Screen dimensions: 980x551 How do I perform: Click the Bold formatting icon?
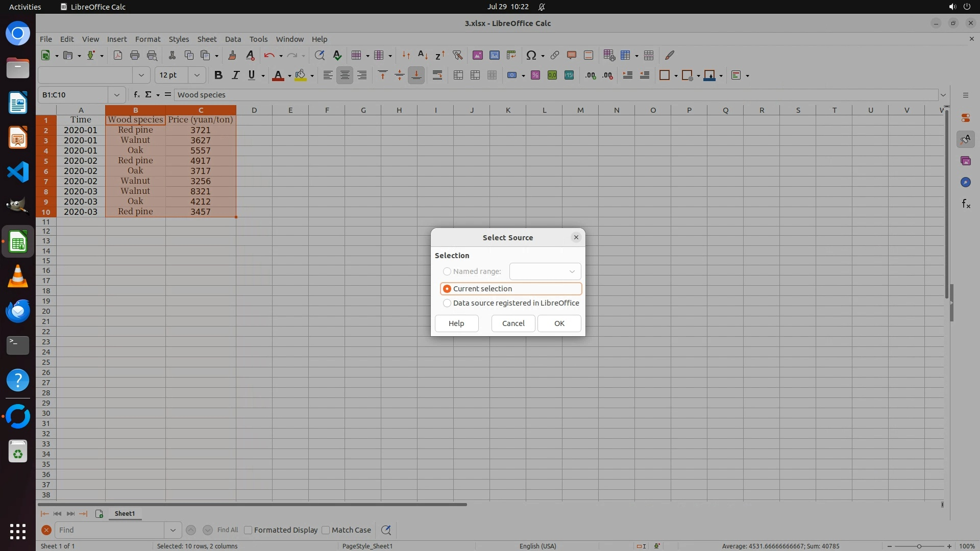click(x=218, y=76)
